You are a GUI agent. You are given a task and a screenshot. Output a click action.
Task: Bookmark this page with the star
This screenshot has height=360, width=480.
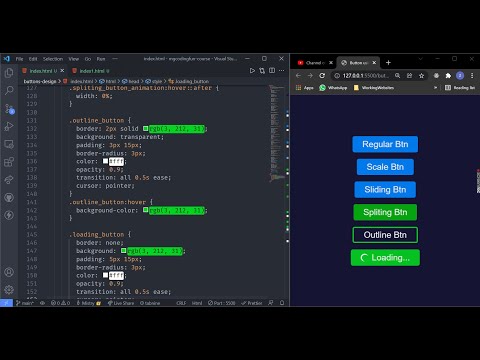pos(421,76)
